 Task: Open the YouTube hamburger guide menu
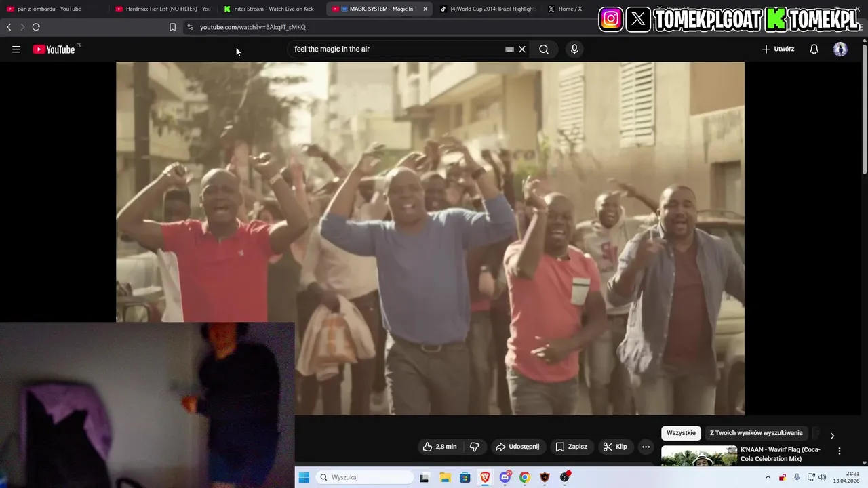point(16,49)
